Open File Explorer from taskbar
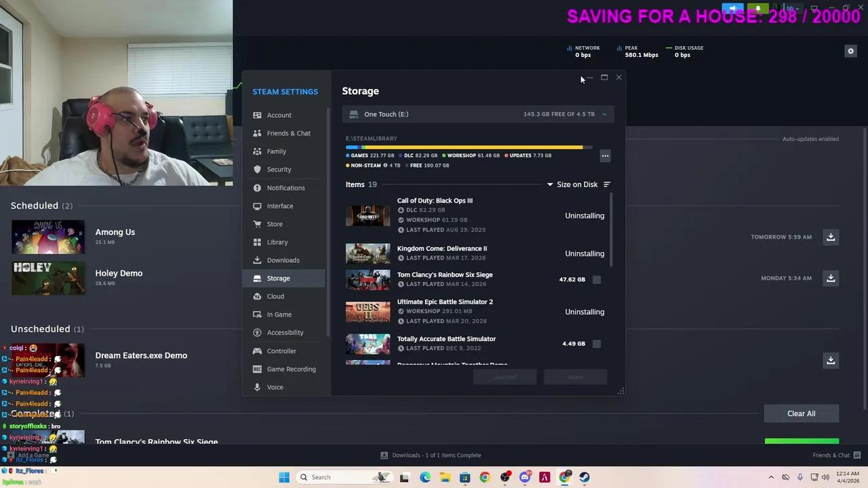Image resolution: width=868 pixels, height=488 pixels. click(x=445, y=477)
